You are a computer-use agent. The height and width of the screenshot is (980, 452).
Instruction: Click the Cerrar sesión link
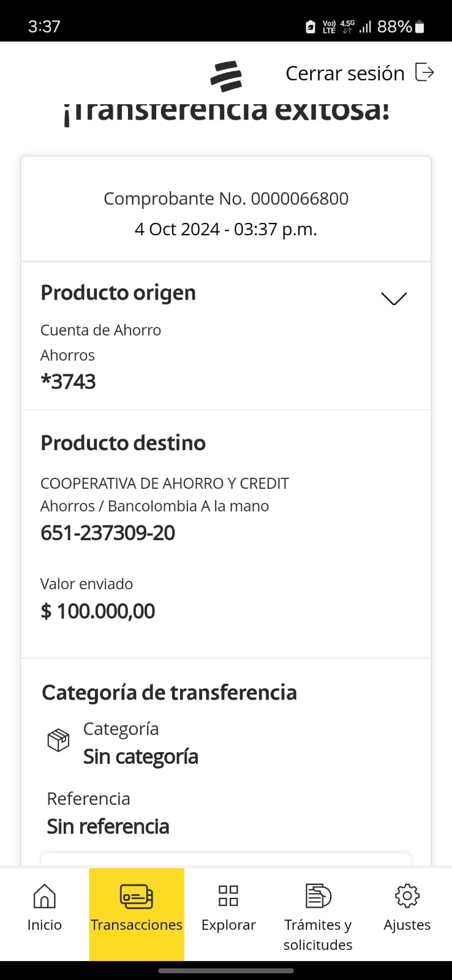tap(345, 73)
